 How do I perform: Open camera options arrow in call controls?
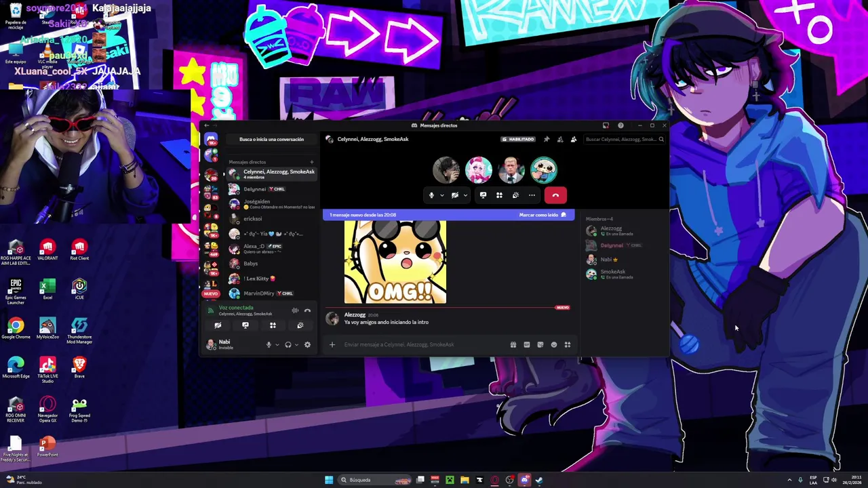[x=465, y=195]
